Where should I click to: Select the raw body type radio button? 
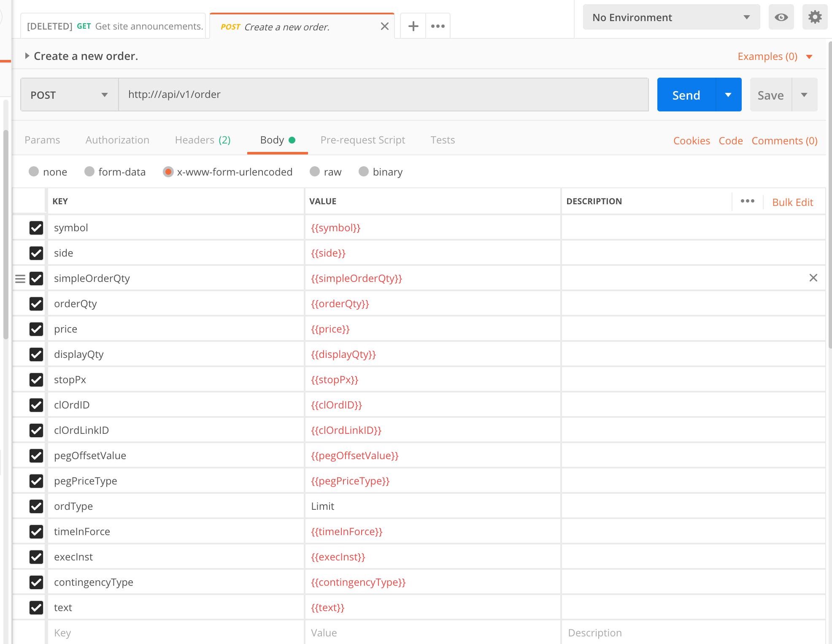pos(315,172)
